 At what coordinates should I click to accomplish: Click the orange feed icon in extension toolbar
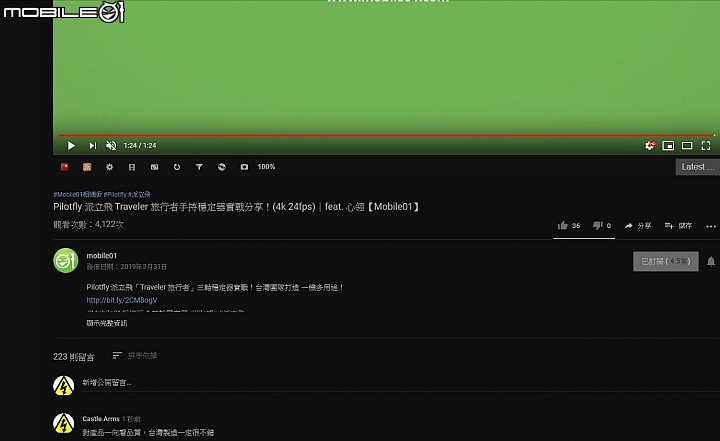pos(87,167)
